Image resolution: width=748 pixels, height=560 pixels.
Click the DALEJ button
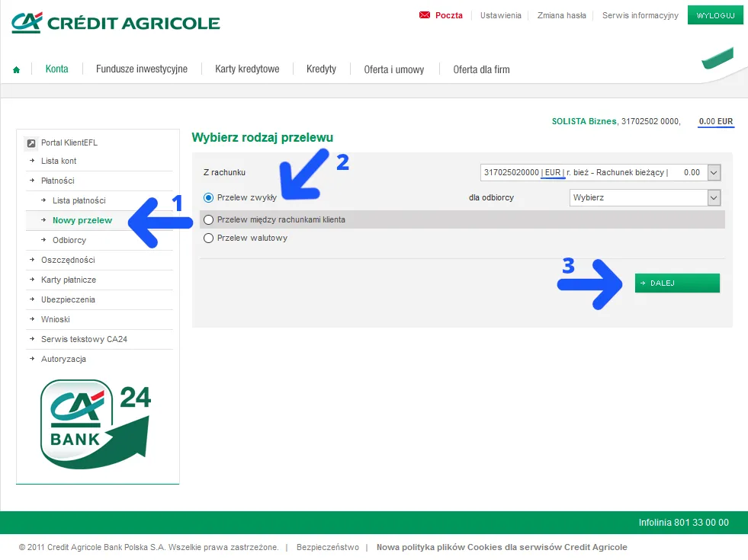coord(676,283)
